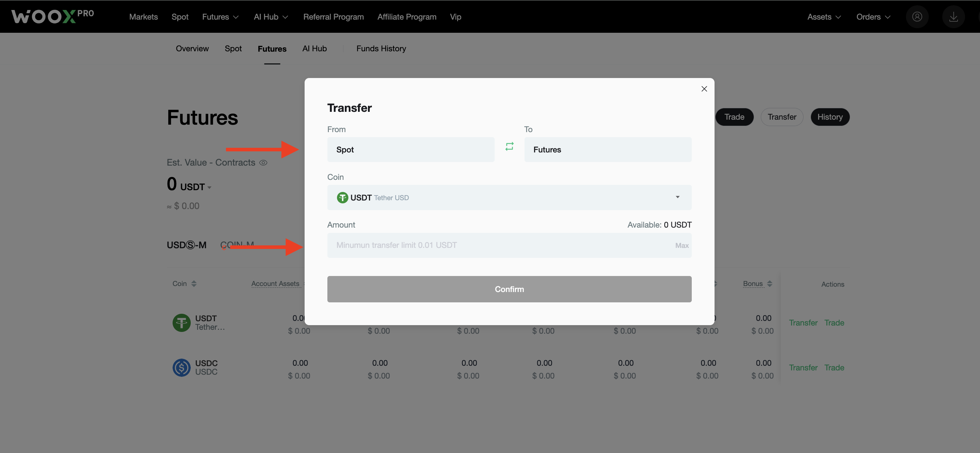Image resolution: width=980 pixels, height=453 pixels.
Task: Open the Markets menu item
Action: click(143, 17)
